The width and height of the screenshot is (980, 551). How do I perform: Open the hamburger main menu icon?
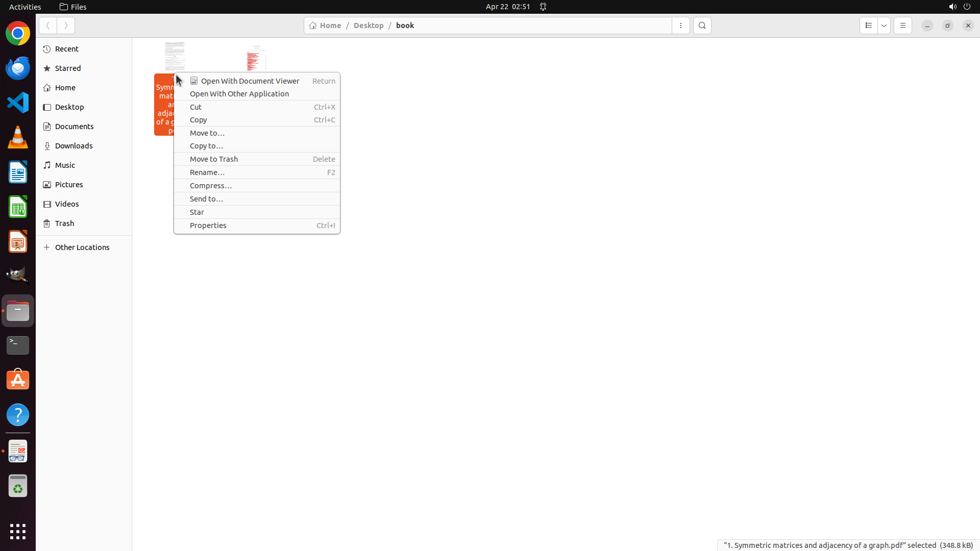tap(902, 26)
